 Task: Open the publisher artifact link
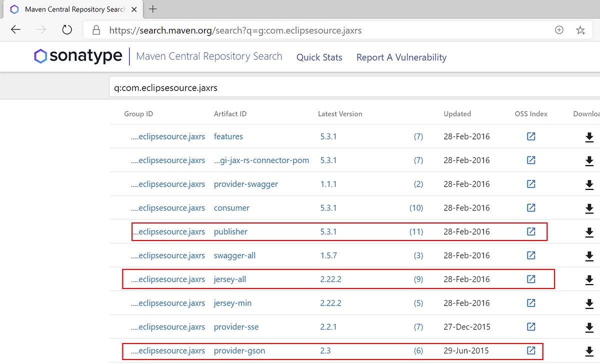(230, 231)
